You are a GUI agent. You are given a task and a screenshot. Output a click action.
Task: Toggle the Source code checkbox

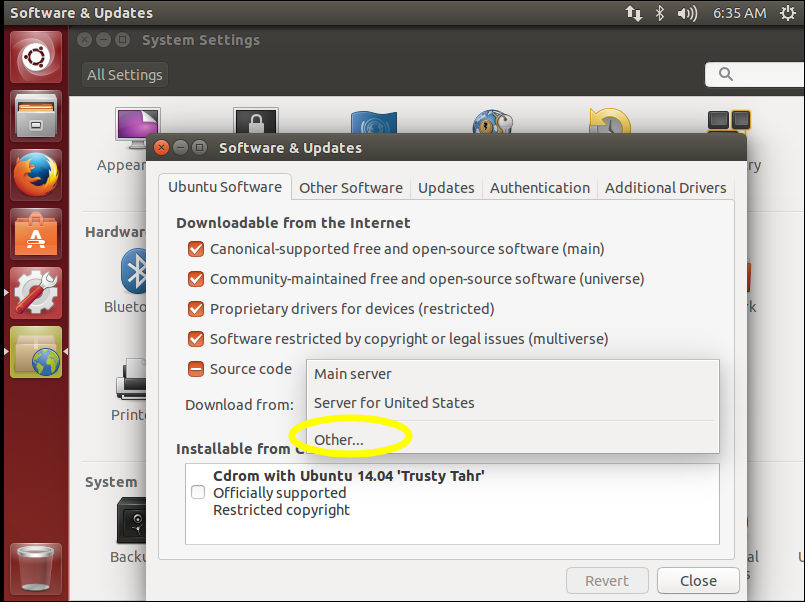(196, 369)
